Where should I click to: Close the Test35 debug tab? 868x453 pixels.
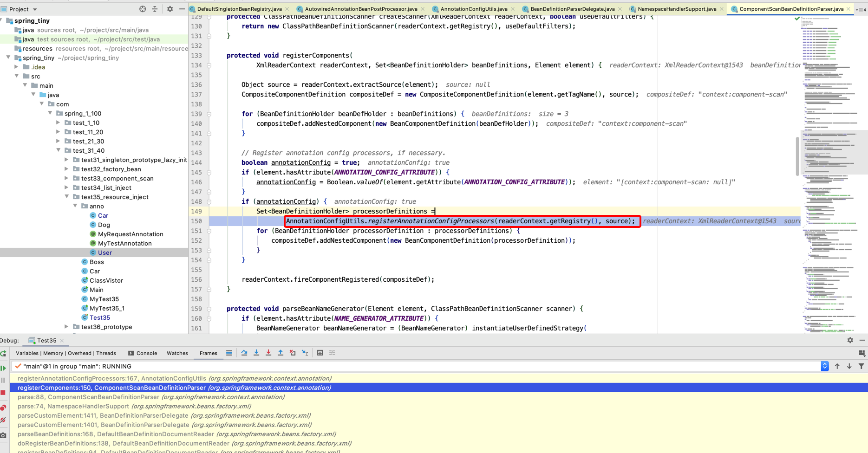point(62,341)
